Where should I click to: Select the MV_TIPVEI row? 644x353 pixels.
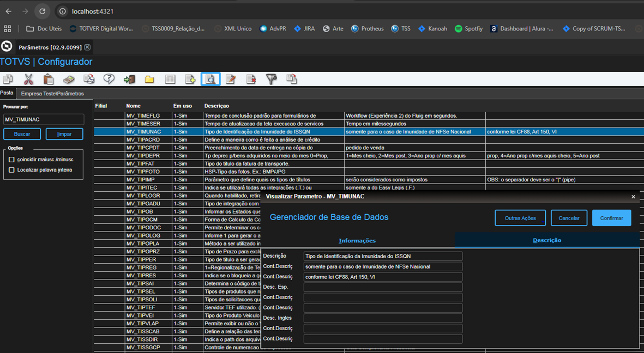coord(177,315)
